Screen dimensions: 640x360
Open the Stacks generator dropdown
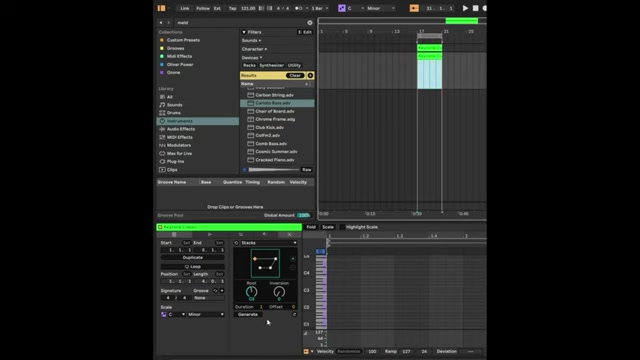268,243
